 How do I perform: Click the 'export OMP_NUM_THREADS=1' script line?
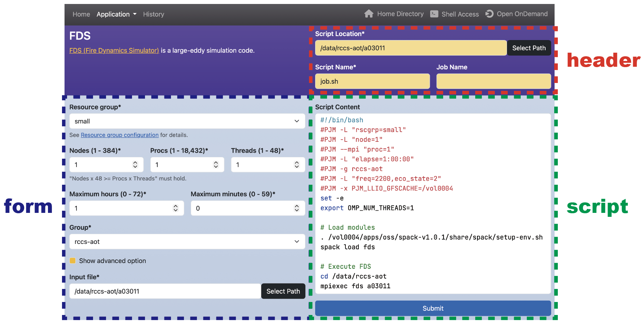pos(367,208)
